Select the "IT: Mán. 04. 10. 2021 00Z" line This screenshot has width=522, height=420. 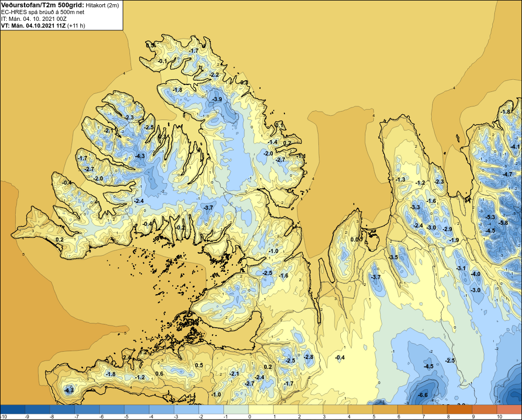coord(34,19)
